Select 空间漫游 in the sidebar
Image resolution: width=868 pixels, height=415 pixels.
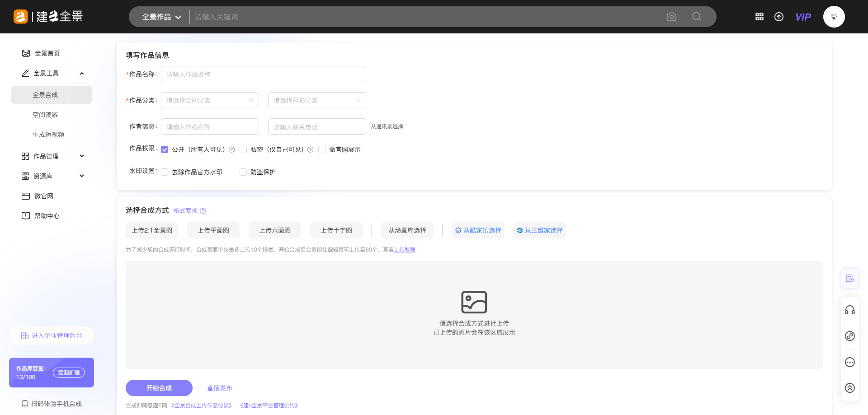[45, 115]
